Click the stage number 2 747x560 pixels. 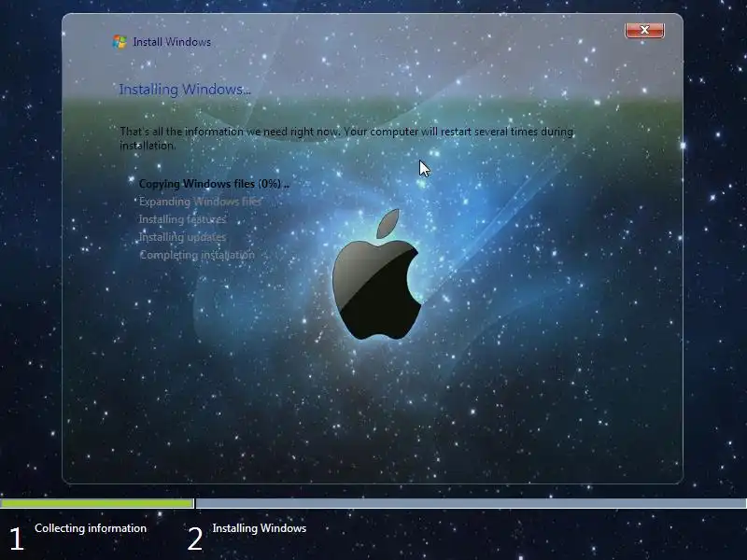(195, 539)
